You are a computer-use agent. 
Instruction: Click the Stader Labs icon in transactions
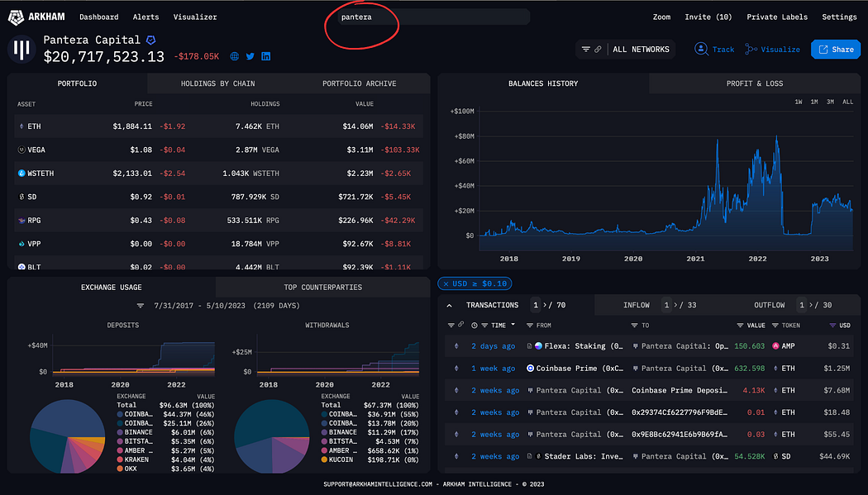point(539,456)
